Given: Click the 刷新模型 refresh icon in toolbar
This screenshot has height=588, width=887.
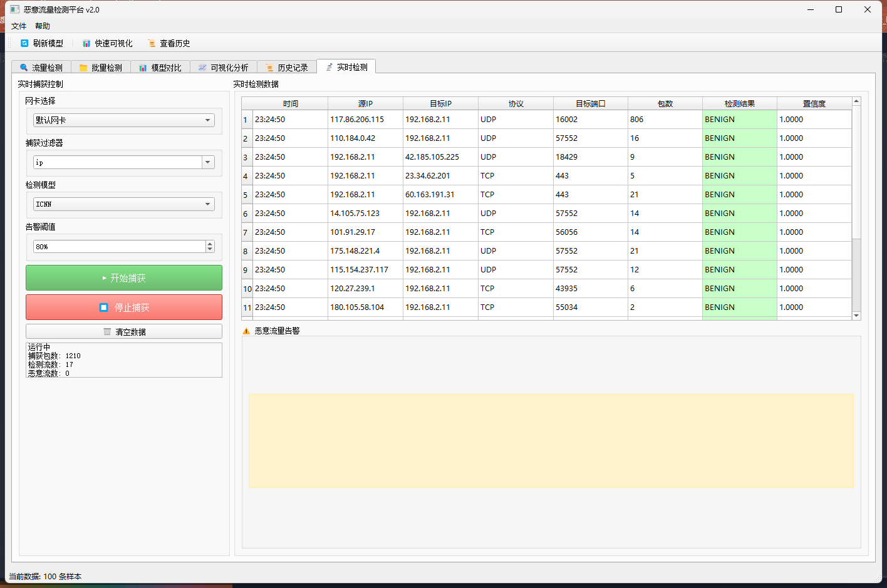Looking at the screenshot, I should (x=25, y=43).
